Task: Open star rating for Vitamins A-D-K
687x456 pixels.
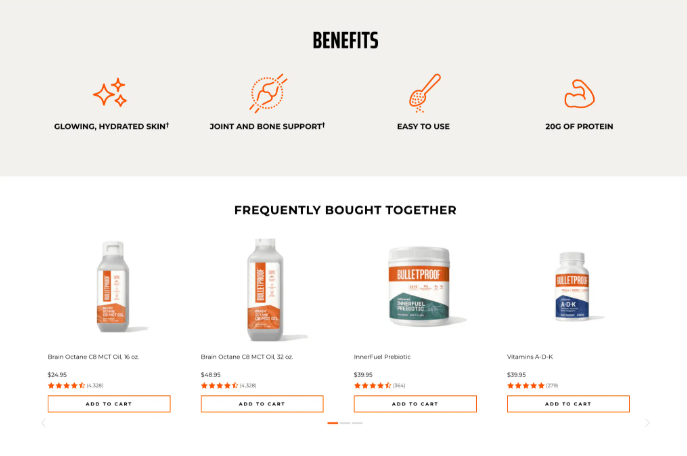Action: pos(525,385)
